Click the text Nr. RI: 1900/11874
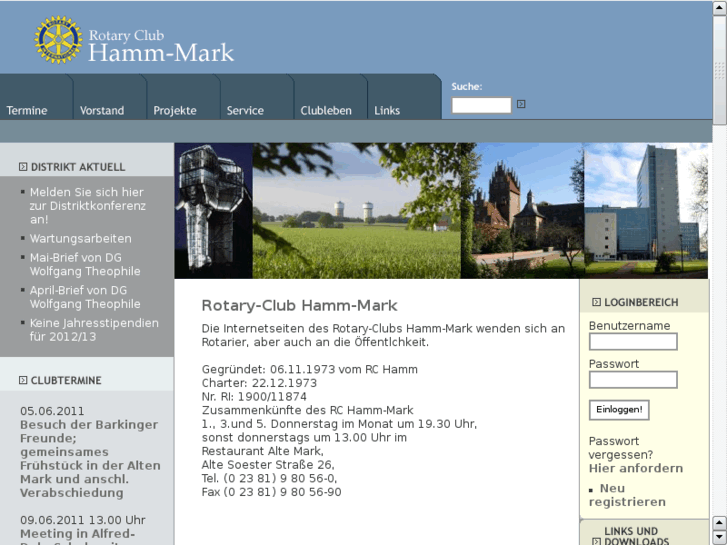 (254, 397)
